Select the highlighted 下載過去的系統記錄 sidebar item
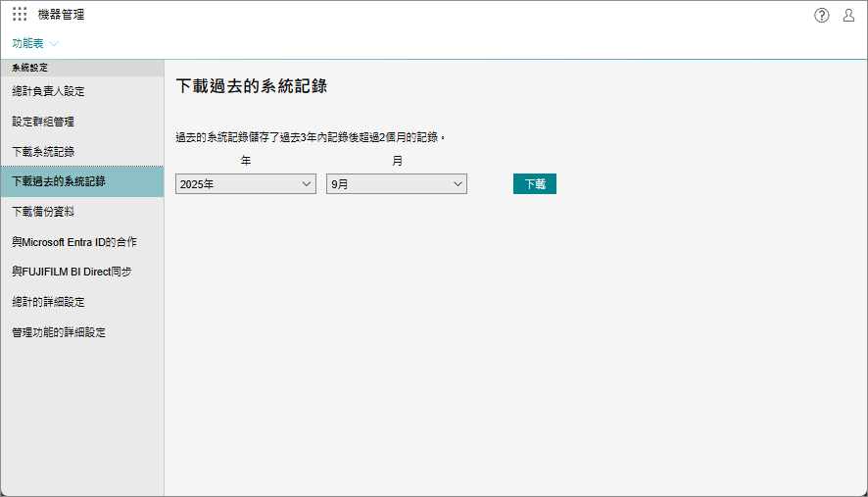The image size is (868, 497). 59,181
